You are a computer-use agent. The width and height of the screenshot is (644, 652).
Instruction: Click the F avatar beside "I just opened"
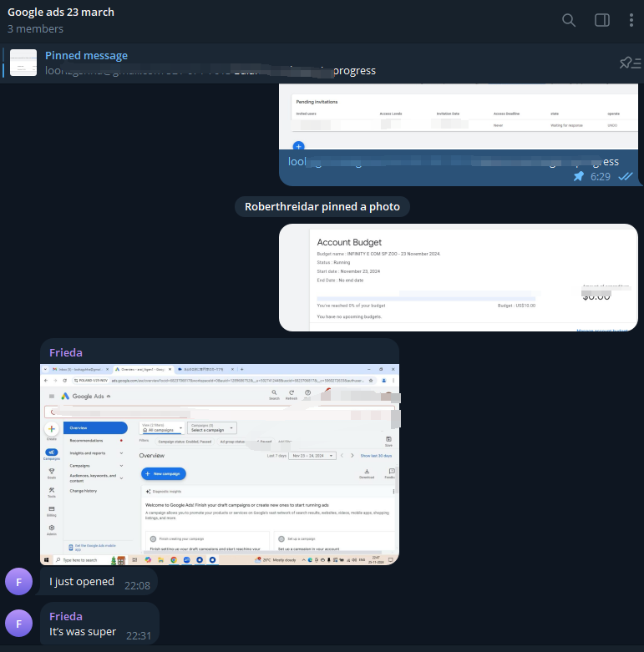coord(18,581)
